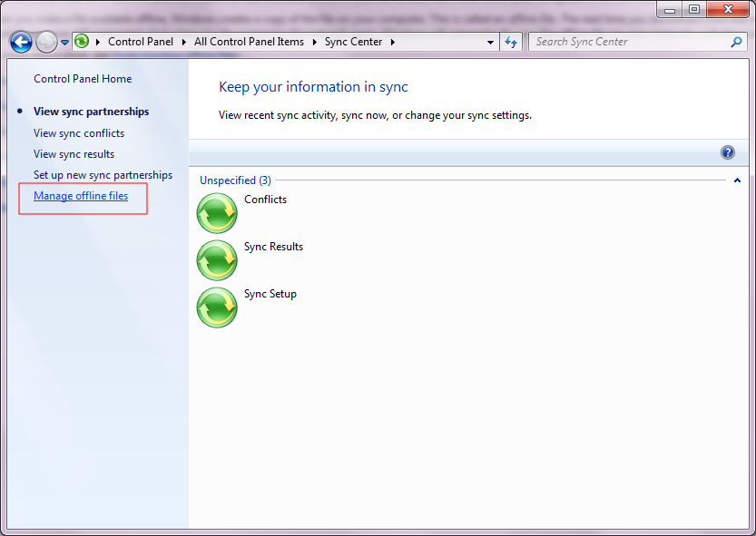
Task: Click Control Panel Home
Action: 82,79
